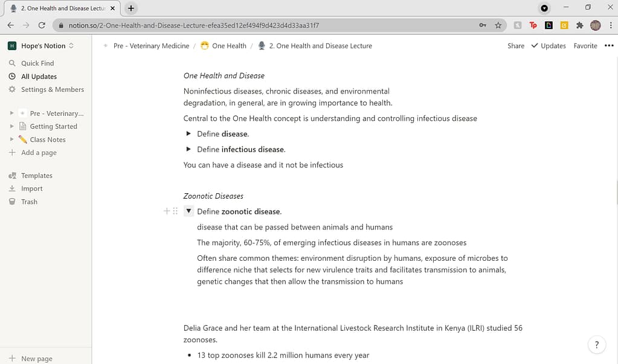Open Hope's Notion workspace switcher
The image size is (618, 364).
(43, 46)
